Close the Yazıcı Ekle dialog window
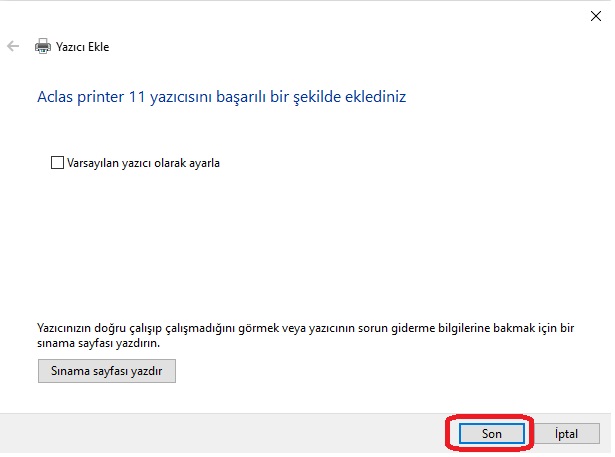 [x=597, y=14]
